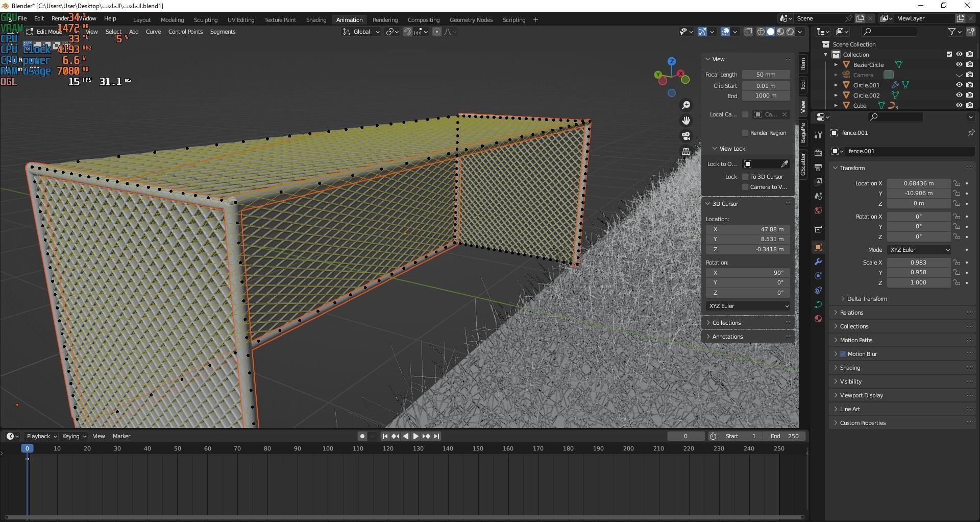Toggle X-ray display icon in header

748,32
